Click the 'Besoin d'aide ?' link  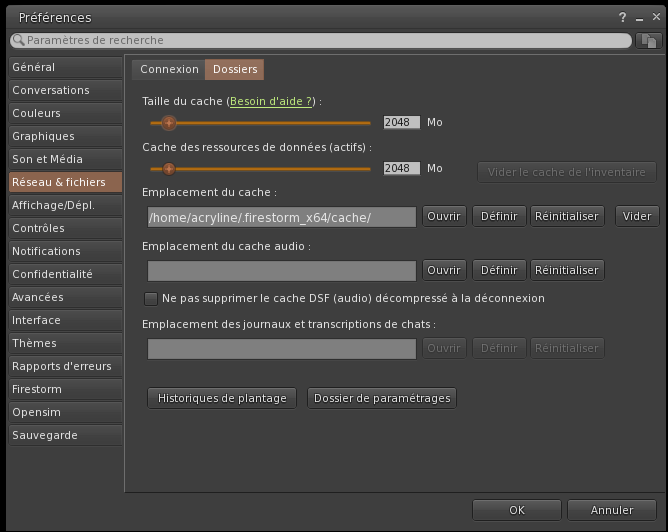(271, 101)
